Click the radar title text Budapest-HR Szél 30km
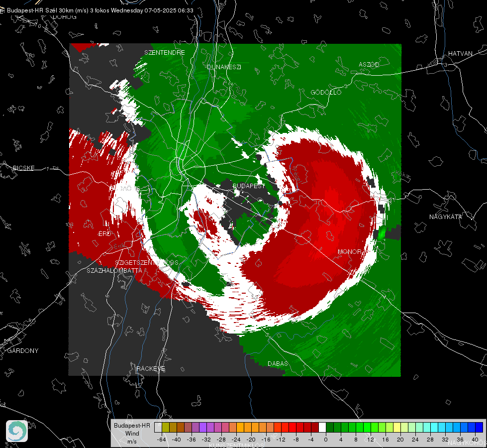 tap(40, 10)
